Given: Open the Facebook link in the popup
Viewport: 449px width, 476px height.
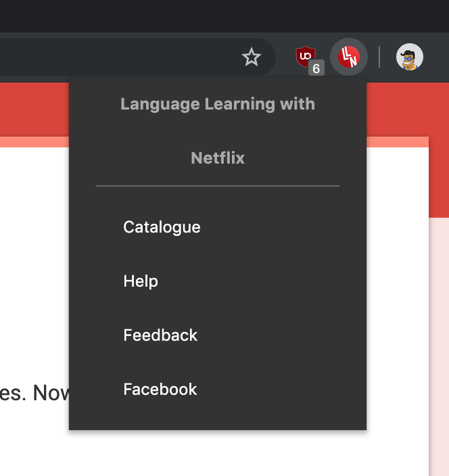Looking at the screenshot, I should click(x=160, y=389).
